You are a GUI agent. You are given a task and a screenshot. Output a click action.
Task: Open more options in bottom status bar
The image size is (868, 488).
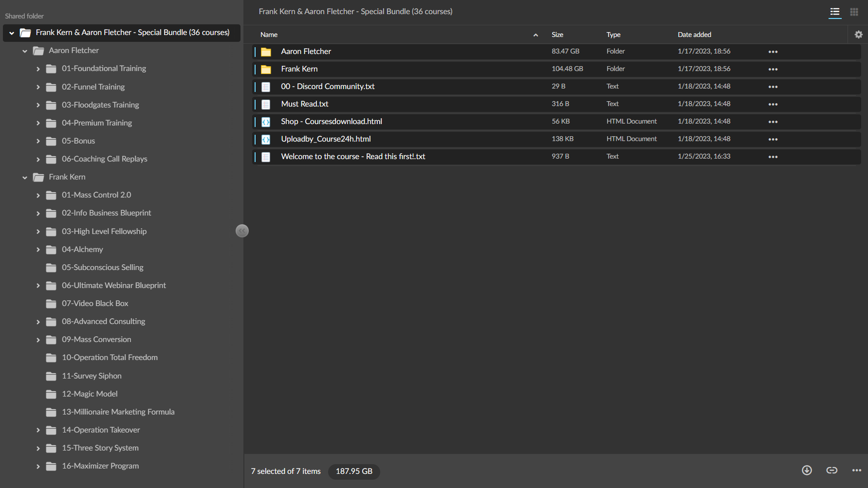point(857,470)
